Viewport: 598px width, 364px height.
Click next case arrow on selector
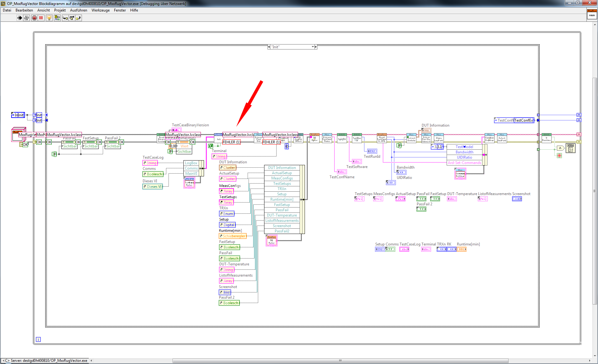(x=316, y=47)
